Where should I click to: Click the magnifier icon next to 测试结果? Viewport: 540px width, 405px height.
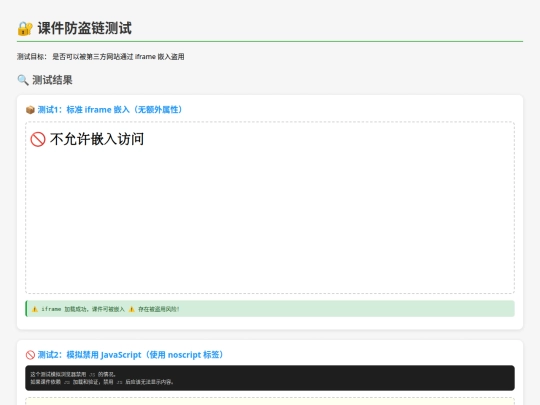tap(23, 80)
